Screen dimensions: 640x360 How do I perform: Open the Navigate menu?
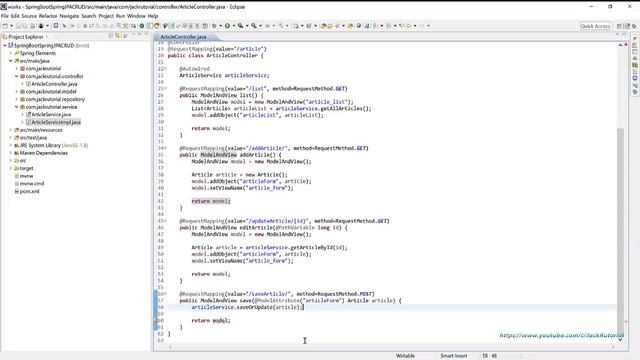[x=69, y=16]
